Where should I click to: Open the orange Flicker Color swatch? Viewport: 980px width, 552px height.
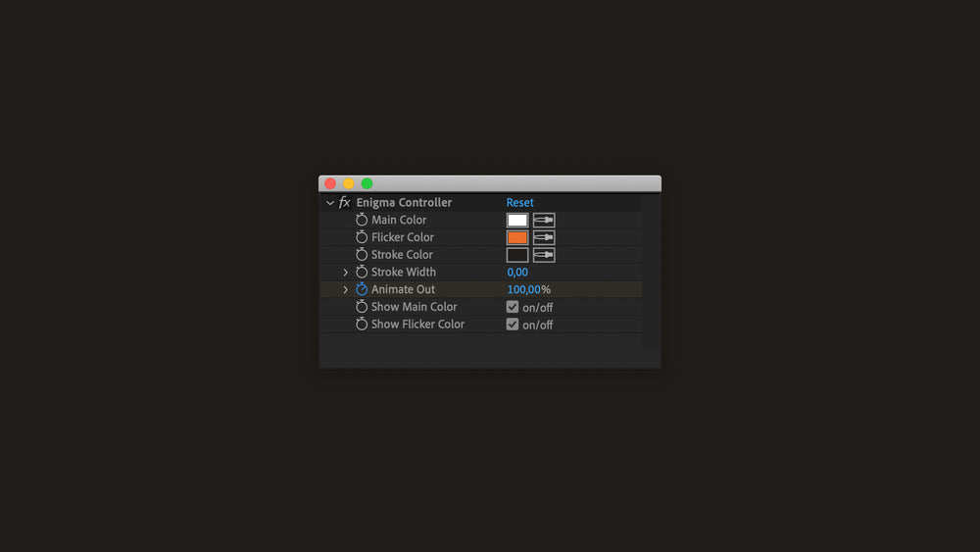[517, 237]
